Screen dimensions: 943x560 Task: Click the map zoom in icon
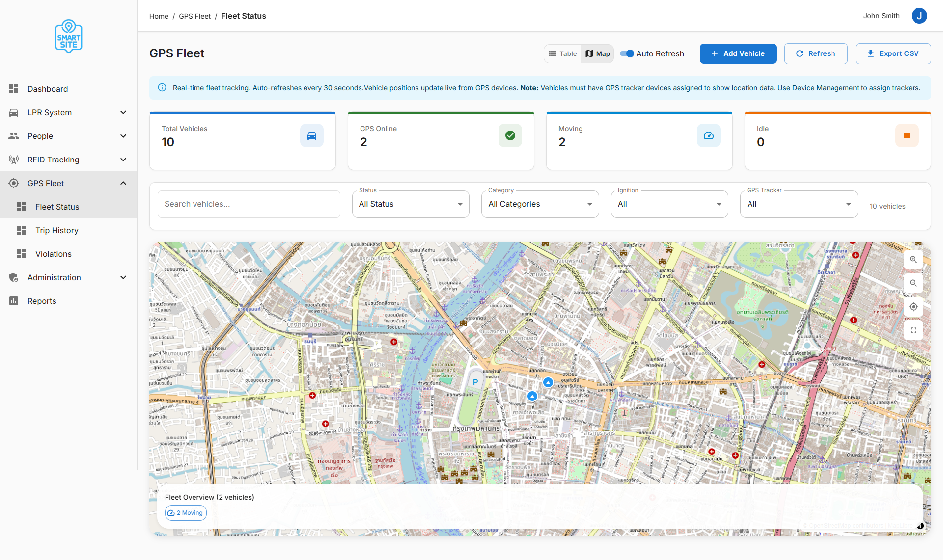pos(913,260)
